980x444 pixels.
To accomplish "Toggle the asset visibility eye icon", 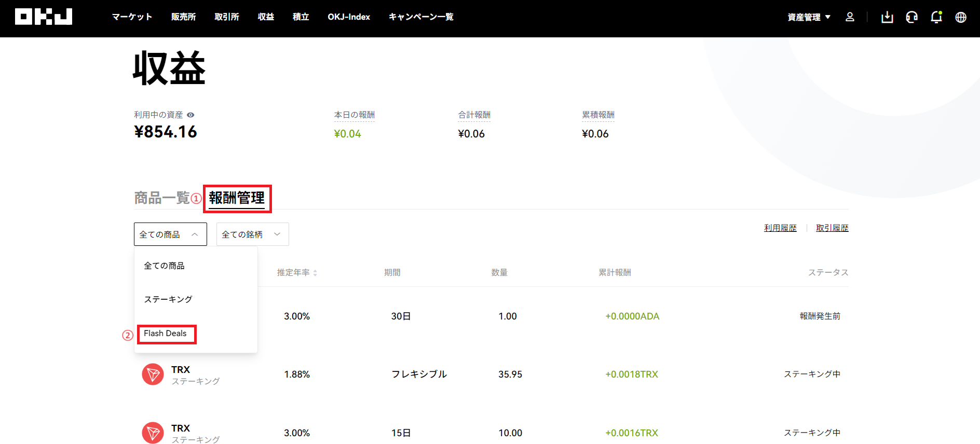I will (190, 115).
